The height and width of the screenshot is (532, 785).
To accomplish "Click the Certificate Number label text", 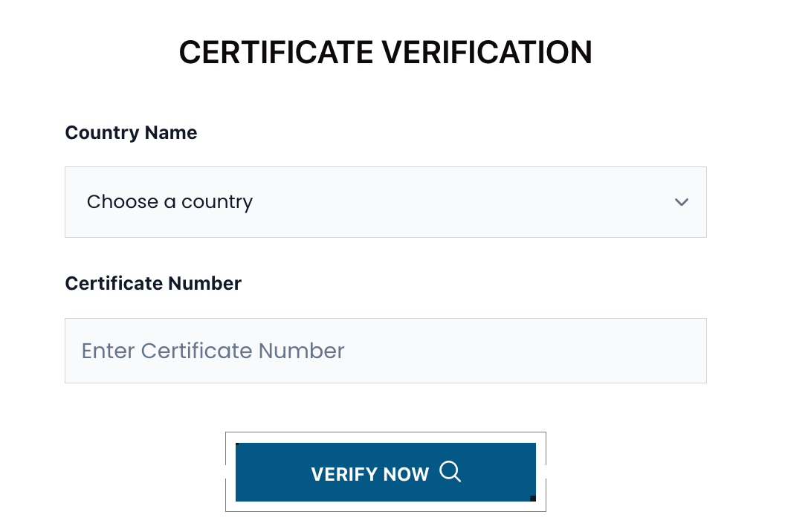I will (153, 283).
